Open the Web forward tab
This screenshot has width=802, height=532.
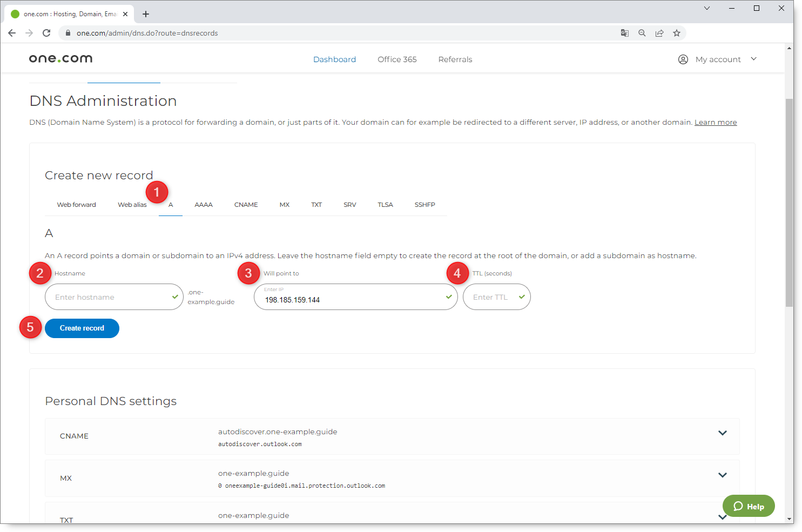76,205
